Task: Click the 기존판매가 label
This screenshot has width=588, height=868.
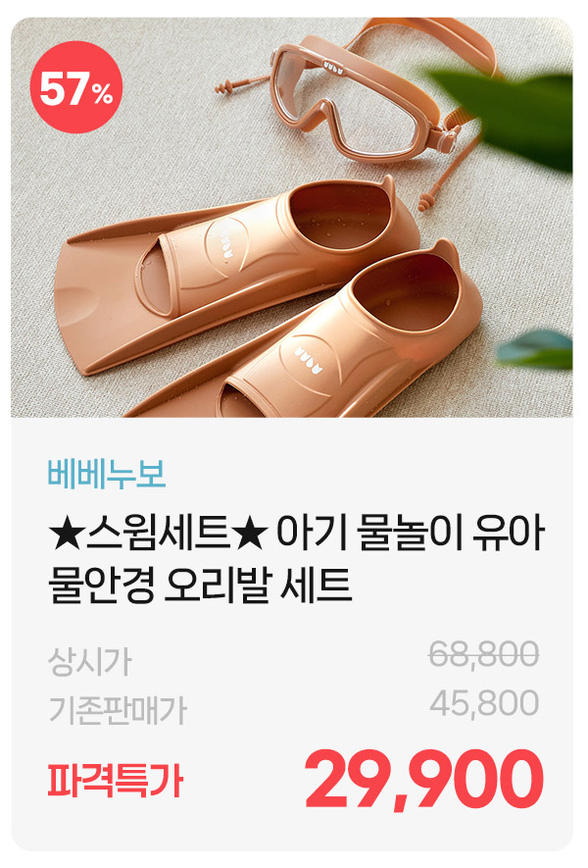Action: tap(118, 710)
